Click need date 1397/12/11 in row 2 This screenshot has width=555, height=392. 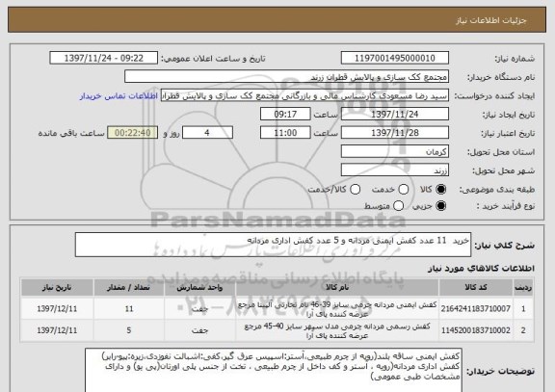tap(57, 330)
